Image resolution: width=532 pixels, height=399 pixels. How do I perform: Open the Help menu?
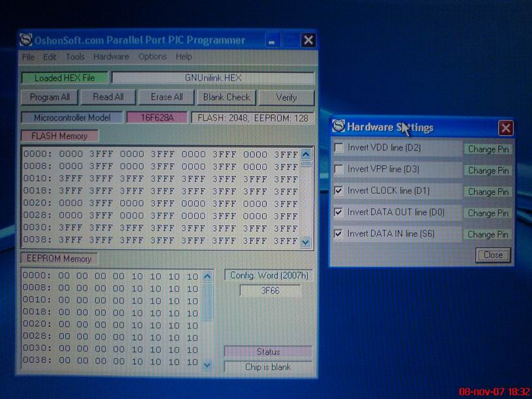[x=184, y=57]
